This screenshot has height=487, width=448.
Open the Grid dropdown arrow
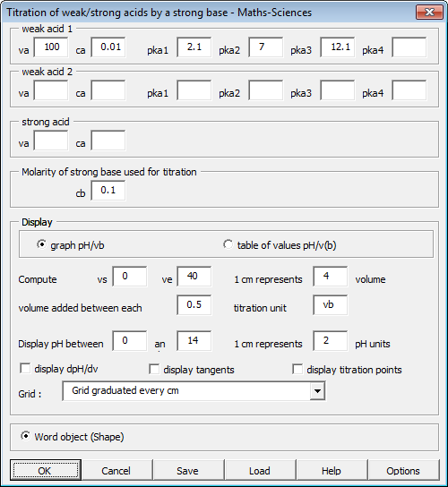317,390
